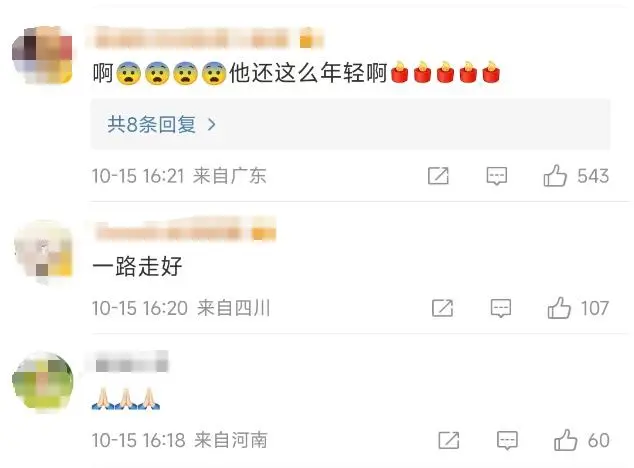Open first commenter's blurred avatar
Screen dimensions: 634x468
(42, 55)
